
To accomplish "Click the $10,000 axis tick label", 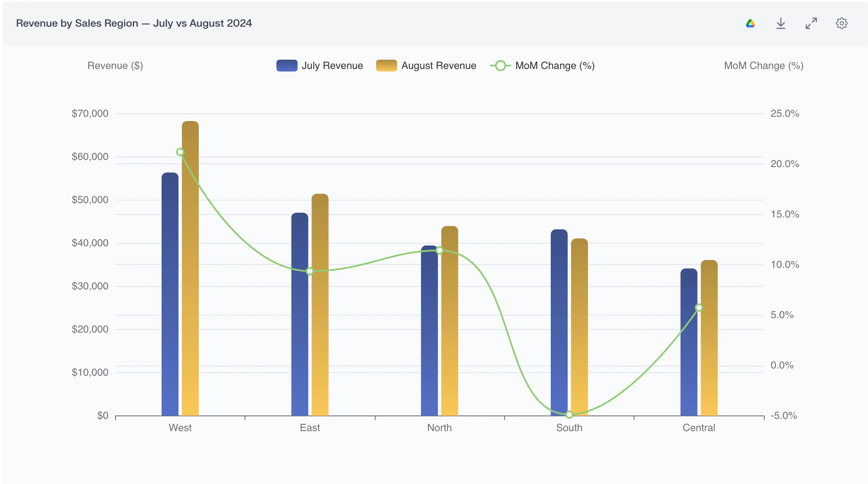I will click(90, 372).
